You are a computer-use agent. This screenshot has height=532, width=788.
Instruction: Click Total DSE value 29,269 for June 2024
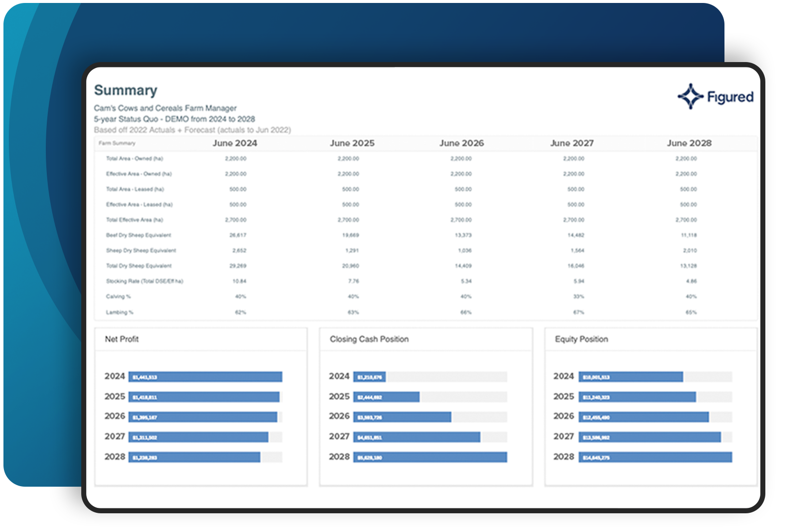point(238,266)
